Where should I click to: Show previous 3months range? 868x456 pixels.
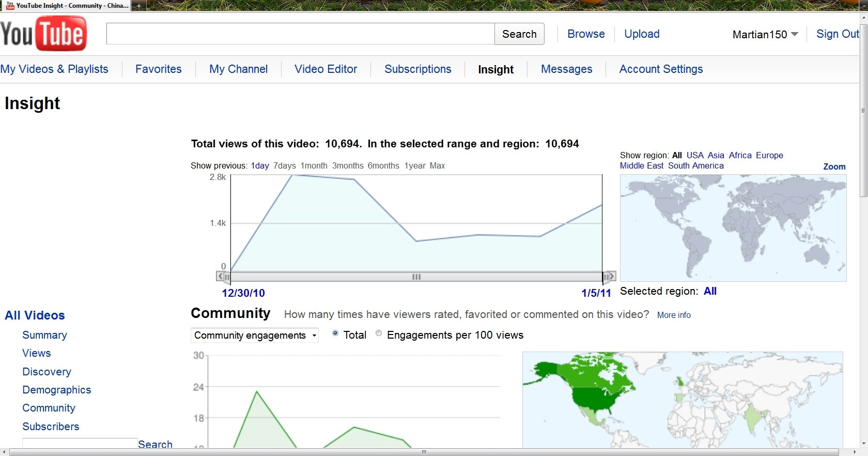point(348,165)
